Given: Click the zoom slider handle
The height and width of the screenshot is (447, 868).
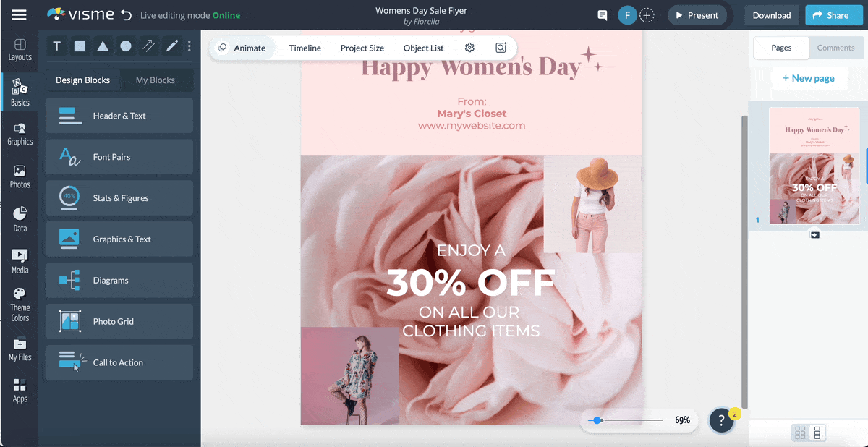Looking at the screenshot, I should click(x=597, y=420).
